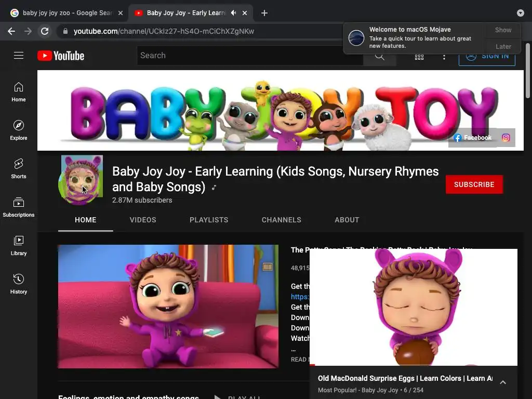
Task: Switch to the ABOUT tab
Action: tap(347, 220)
